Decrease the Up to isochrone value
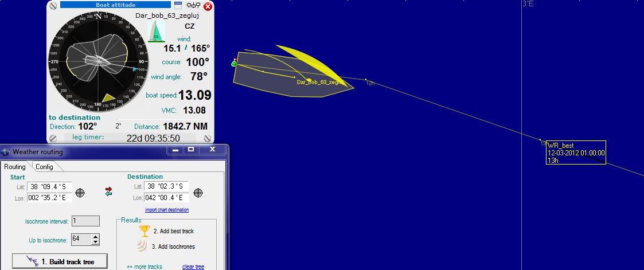Viewport: 644px width, 270px height. pos(95,242)
